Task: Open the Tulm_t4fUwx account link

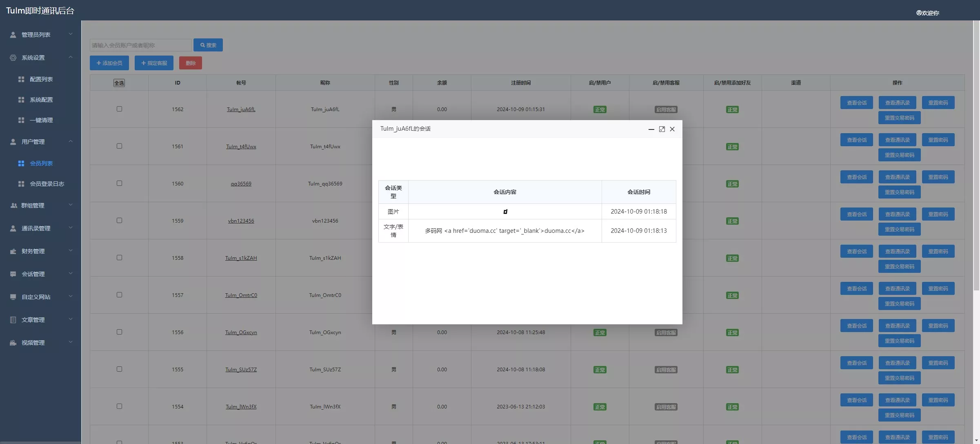Action: click(x=241, y=147)
